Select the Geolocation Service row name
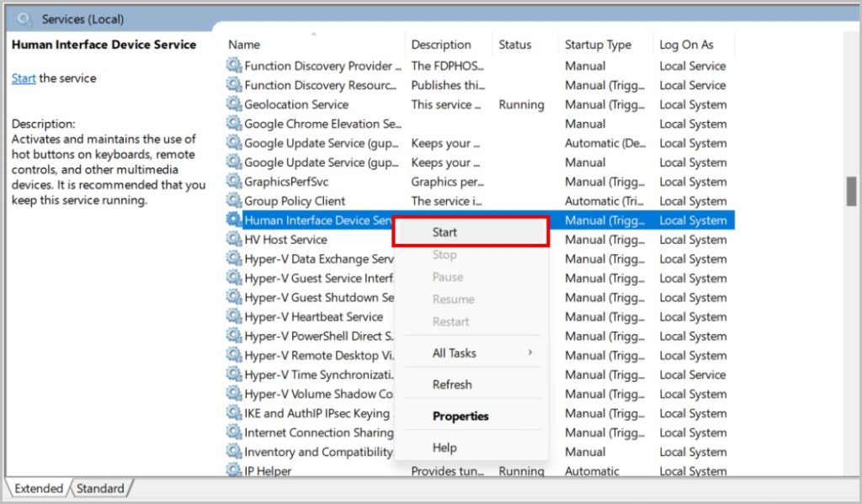The height and width of the screenshot is (504, 862). point(296,104)
